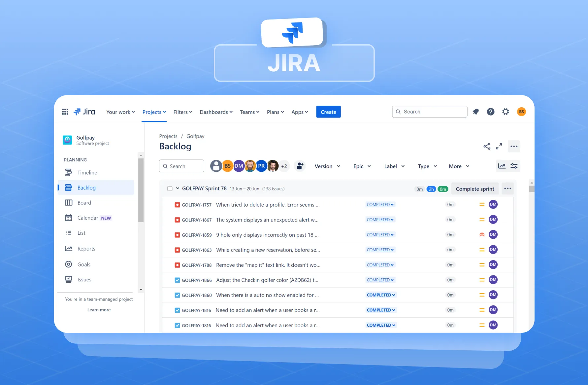This screenshot has width=588, height=385.
Task: Switch to the Teams menu
Action: coord(249,112)
